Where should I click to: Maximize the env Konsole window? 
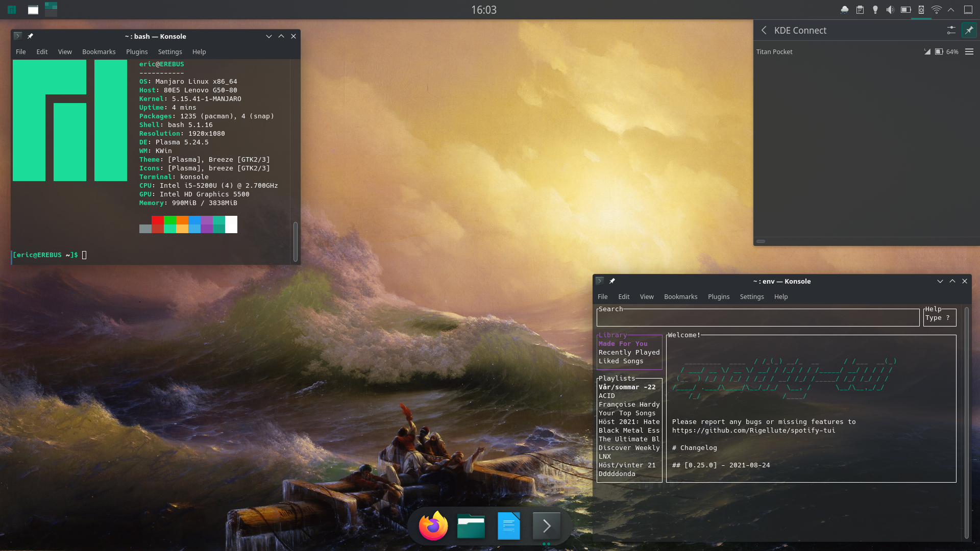point(952,281)
